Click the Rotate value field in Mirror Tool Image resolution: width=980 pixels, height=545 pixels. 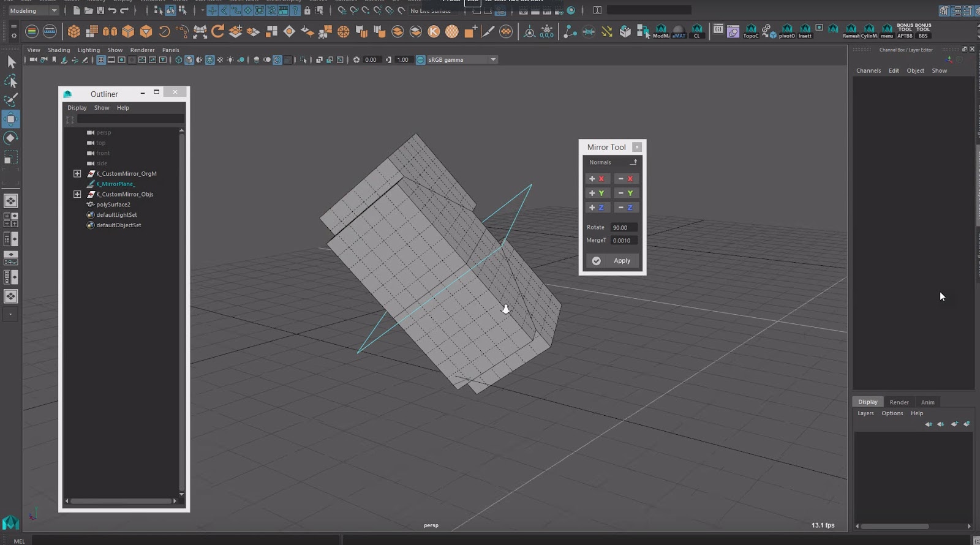(x=624, y=227)
